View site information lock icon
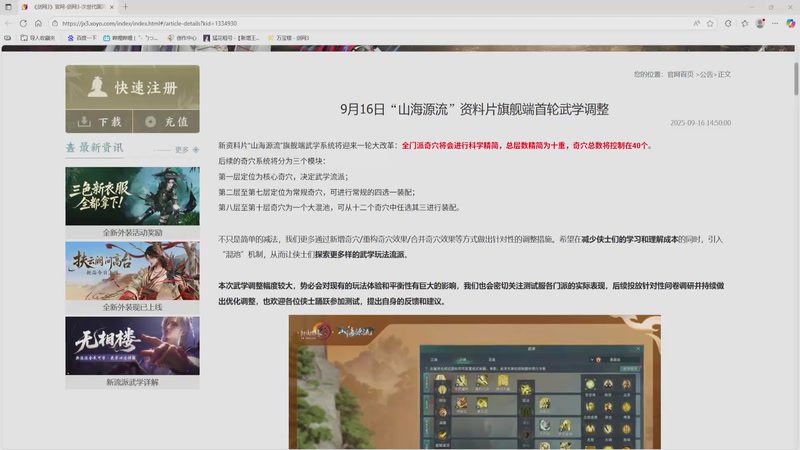The height and width of the screenshot is (450, 800). 55,23
